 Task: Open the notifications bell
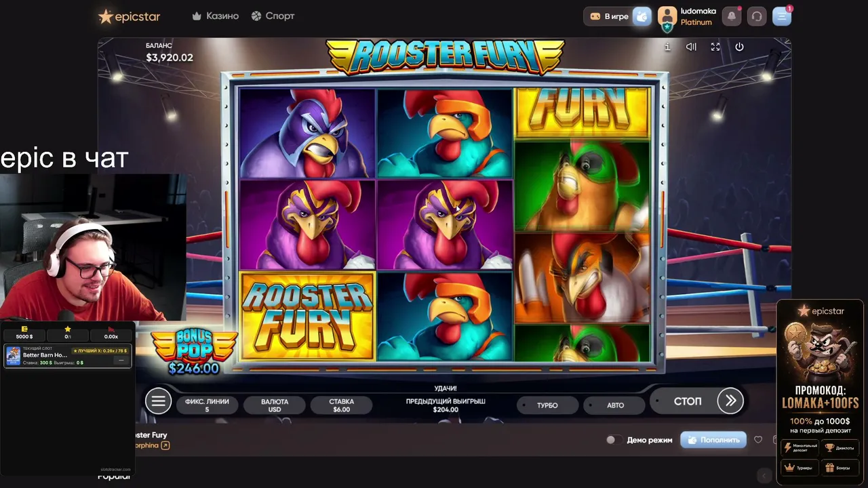pyautogui.click(x=732, y=16)
